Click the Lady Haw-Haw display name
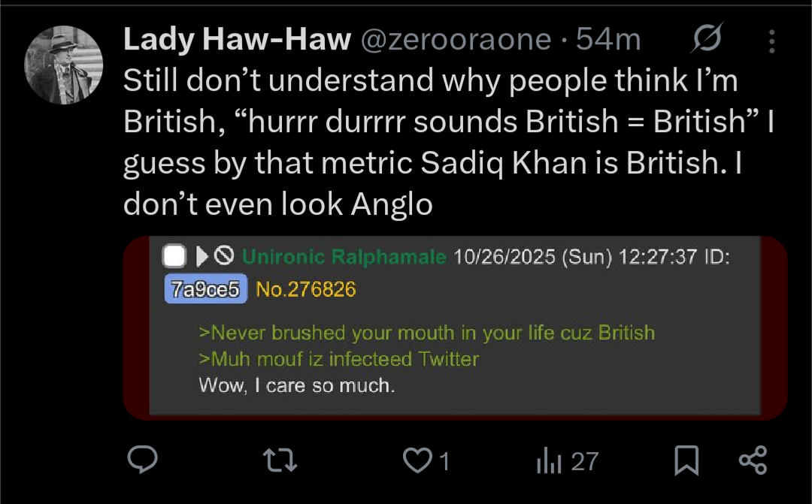Viewport: 812px width, 504px height. click(x=237, y=40)
